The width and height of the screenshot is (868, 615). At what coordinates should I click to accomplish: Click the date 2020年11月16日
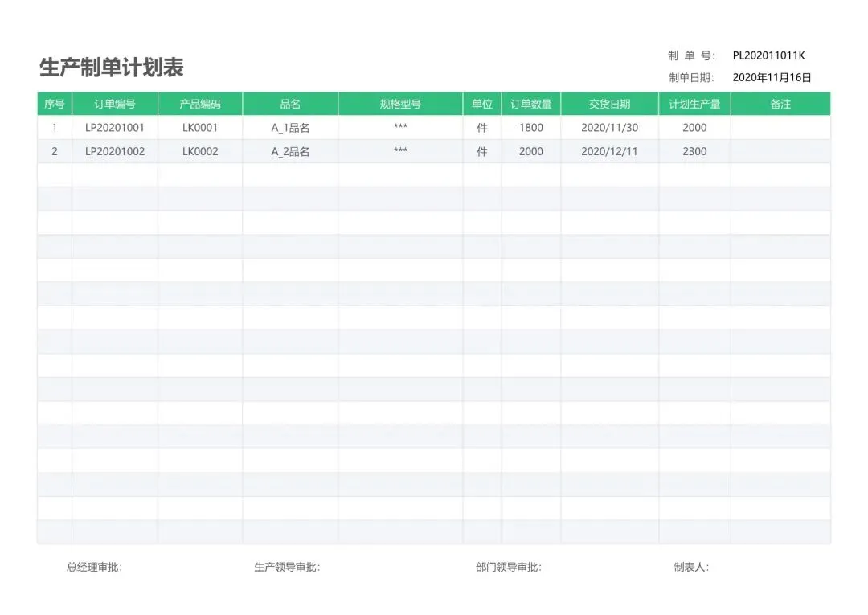(772, 77)
